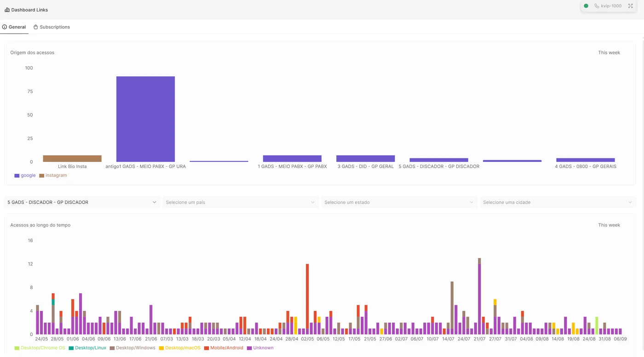Open the Subscriptions tab
Image resolution: width=644 pixels, height=357 pixels.
pos(52,27)
